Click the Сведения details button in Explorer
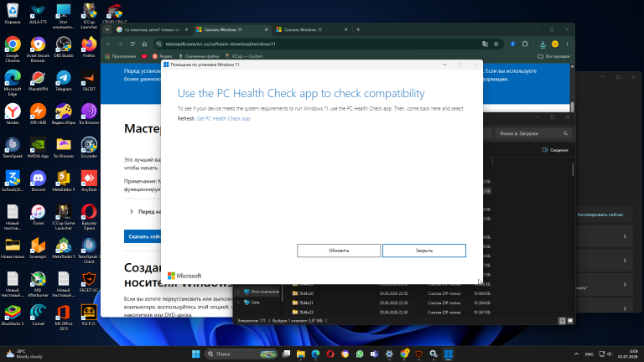Viewport: 644px width, 362px height. coord(555,150)
